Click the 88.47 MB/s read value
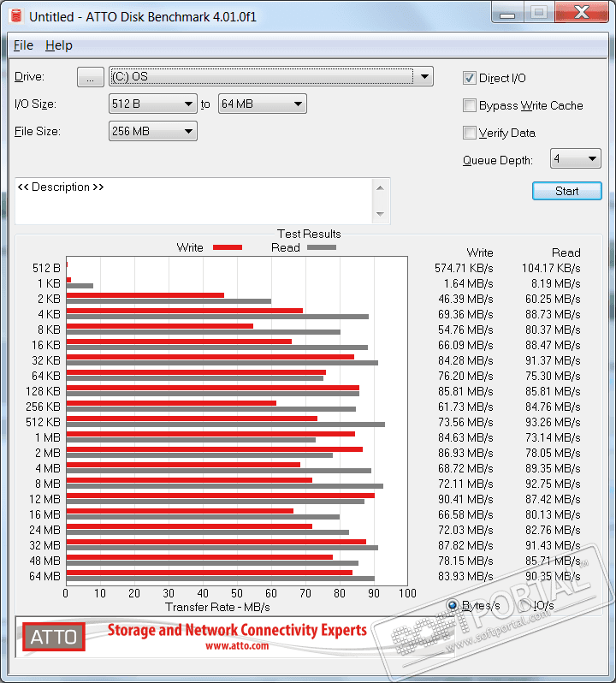 553,346
